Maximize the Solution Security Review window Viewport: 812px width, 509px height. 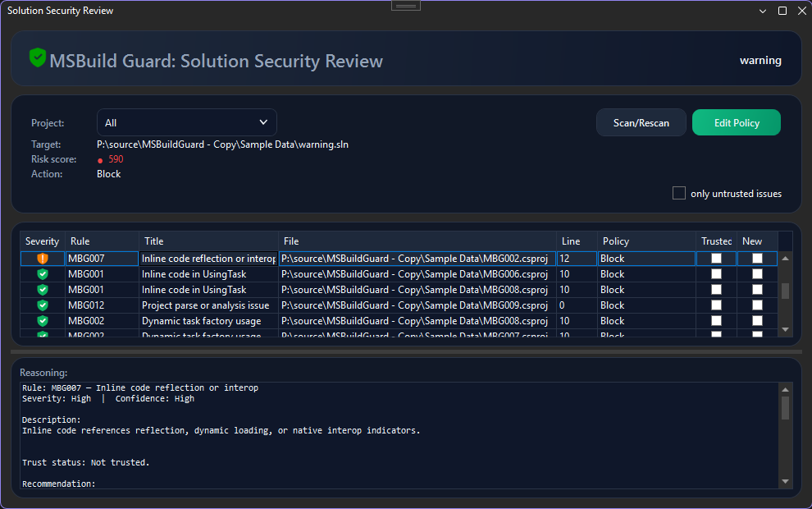click(782, 11)
